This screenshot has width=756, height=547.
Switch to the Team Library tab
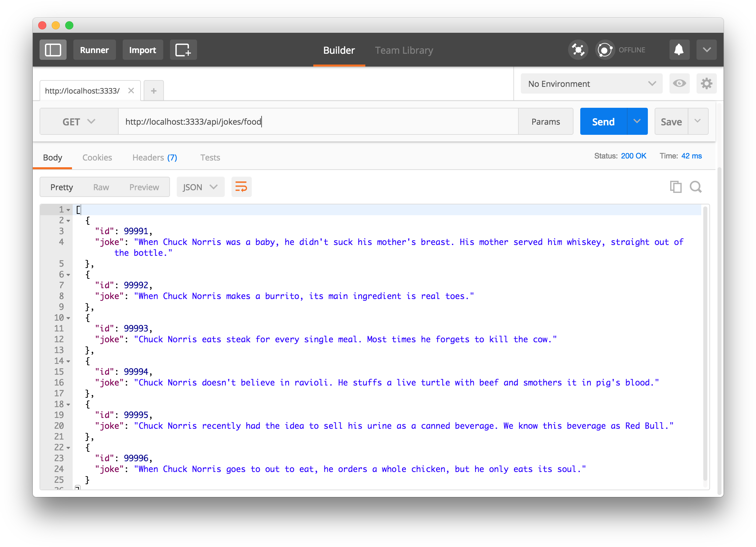coord(404,50)
